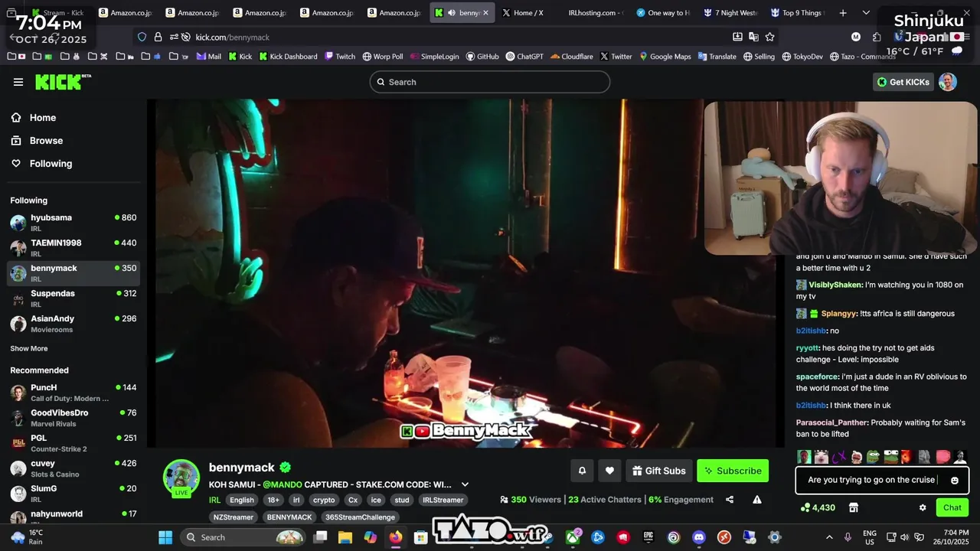Click the Windows taskbar Search box
Screen dimensions: 980x551
(245, 537)
